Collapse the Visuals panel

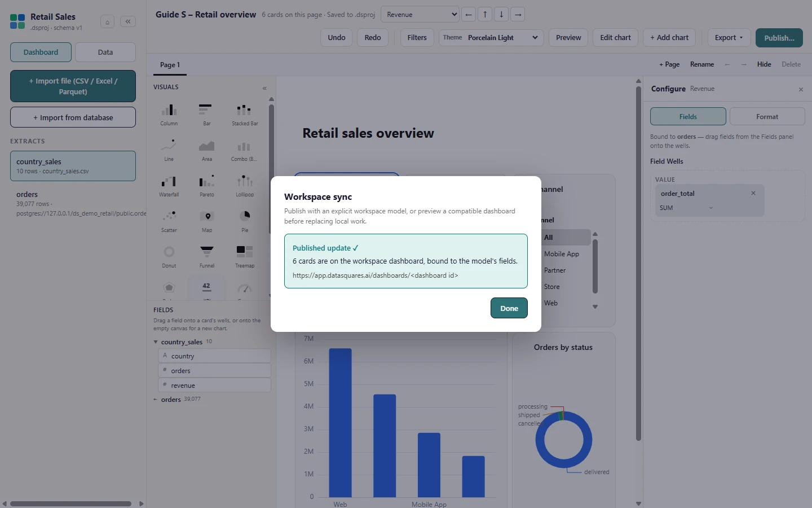[x=264, y=88]
